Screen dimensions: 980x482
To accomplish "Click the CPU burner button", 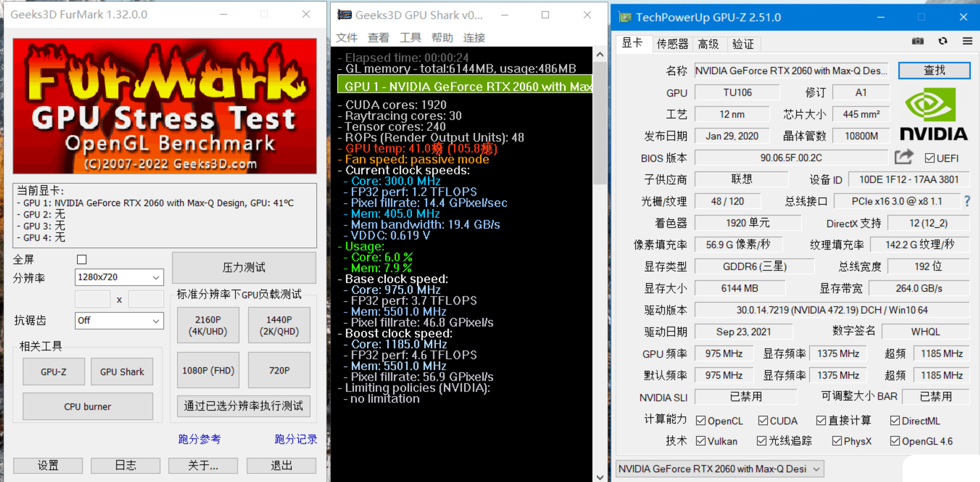I will point(87,407).
